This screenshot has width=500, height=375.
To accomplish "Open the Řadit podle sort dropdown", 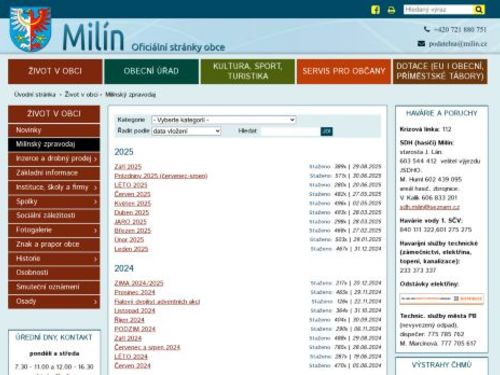I will (x=186, y=131).
